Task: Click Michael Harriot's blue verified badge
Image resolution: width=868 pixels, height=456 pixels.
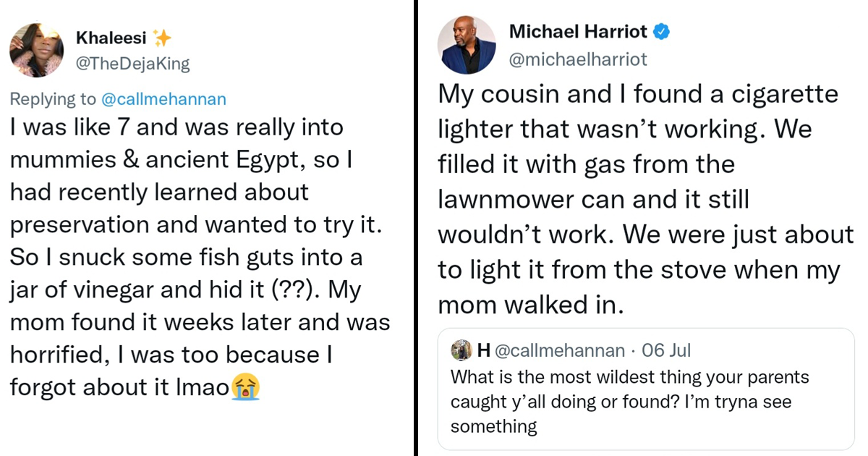Action: (x=661, y=31)
